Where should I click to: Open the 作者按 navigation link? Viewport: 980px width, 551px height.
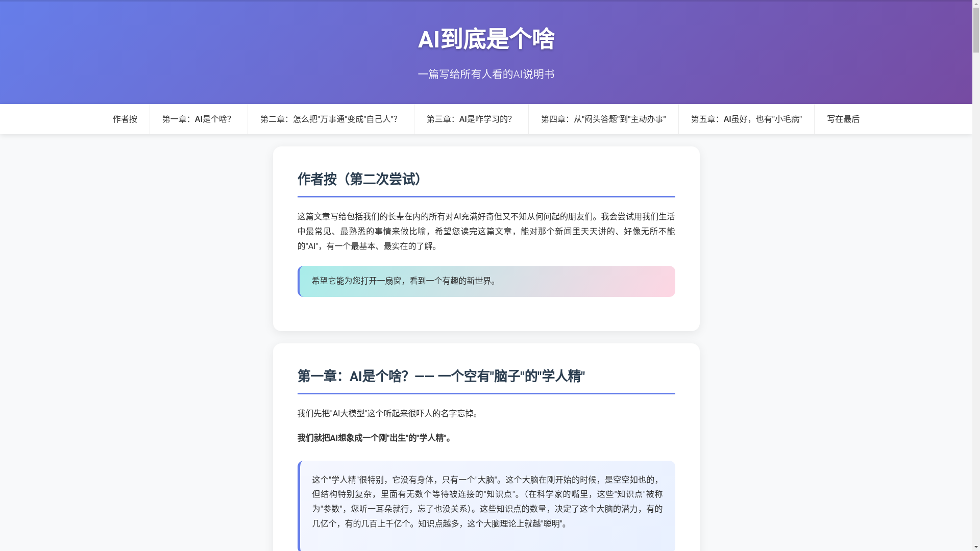125,119
